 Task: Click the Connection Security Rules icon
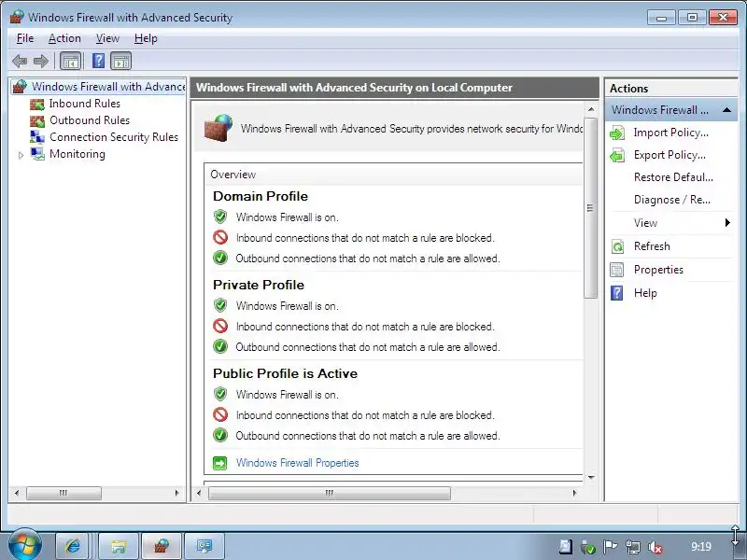click(37, 137)
